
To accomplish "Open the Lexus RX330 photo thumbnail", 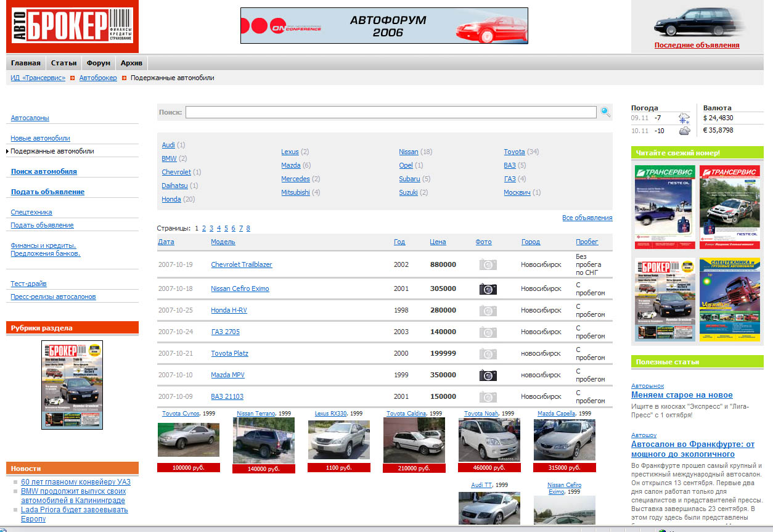I will 338,440.
